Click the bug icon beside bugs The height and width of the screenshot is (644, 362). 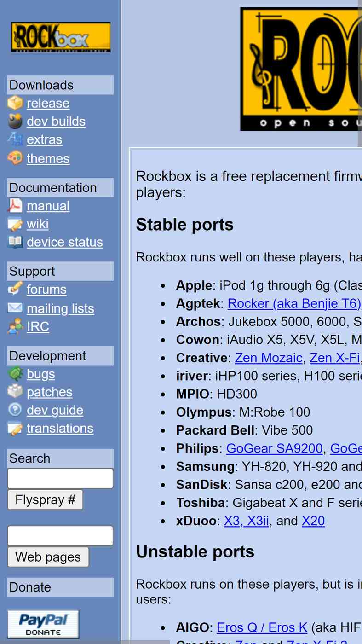point(15,374)
